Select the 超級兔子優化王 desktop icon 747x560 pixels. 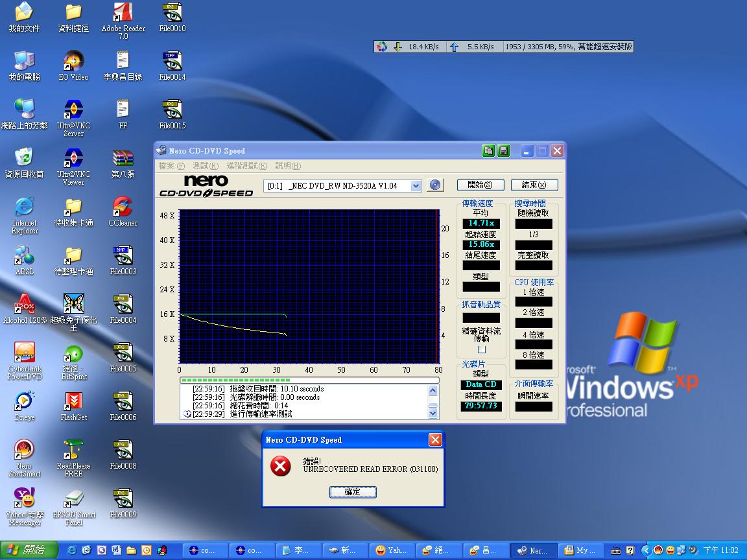[73, 312]
